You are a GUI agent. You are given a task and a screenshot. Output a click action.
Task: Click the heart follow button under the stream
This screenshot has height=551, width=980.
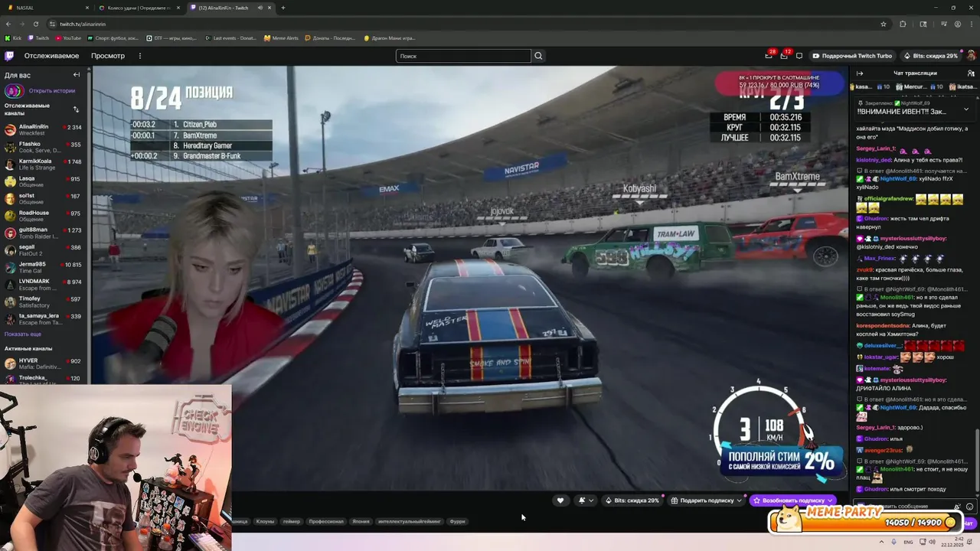[560, 500]
